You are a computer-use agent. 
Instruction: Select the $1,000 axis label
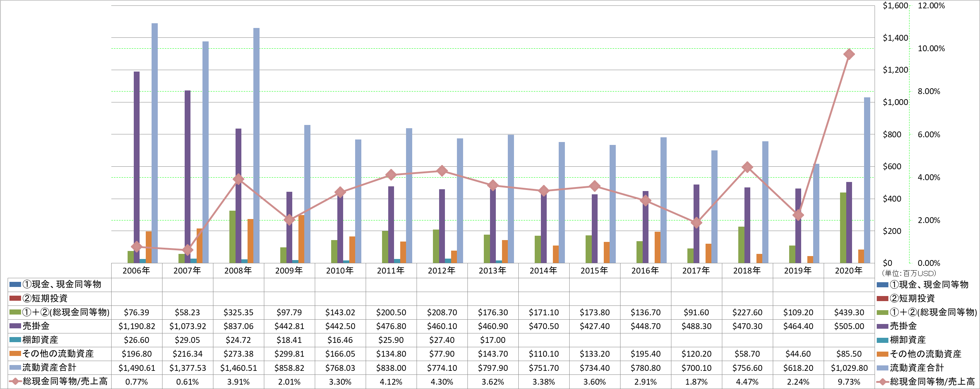[x=895, y=102]
